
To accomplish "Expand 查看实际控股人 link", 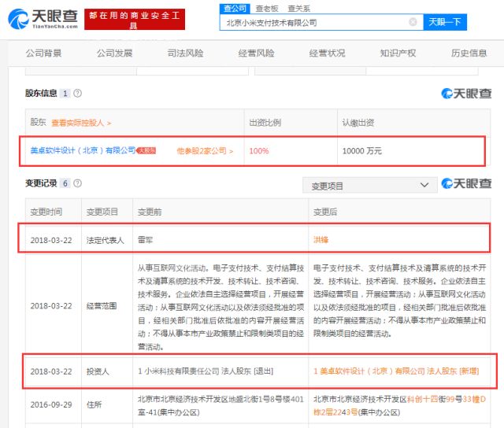I will click(82, 123).
